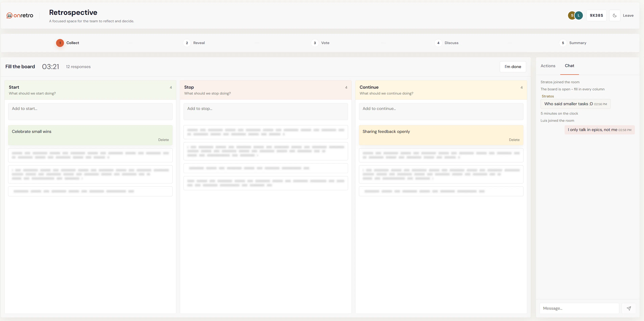Go to step 1 Collect
Image resolution: width=644 pixels, height=321 pixels.
68,43
